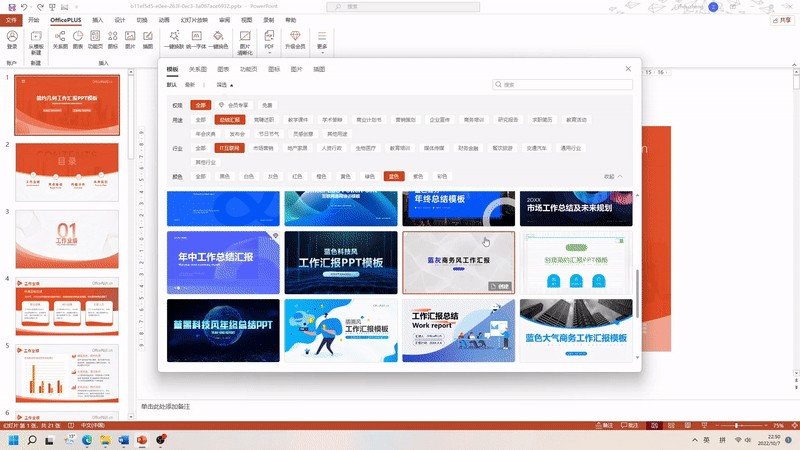Open the 图表 chart tool in ribbon

78,39
